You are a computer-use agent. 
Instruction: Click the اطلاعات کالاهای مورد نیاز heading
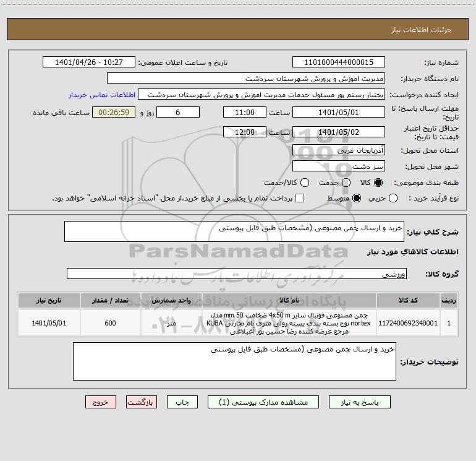tap(413, 252)
